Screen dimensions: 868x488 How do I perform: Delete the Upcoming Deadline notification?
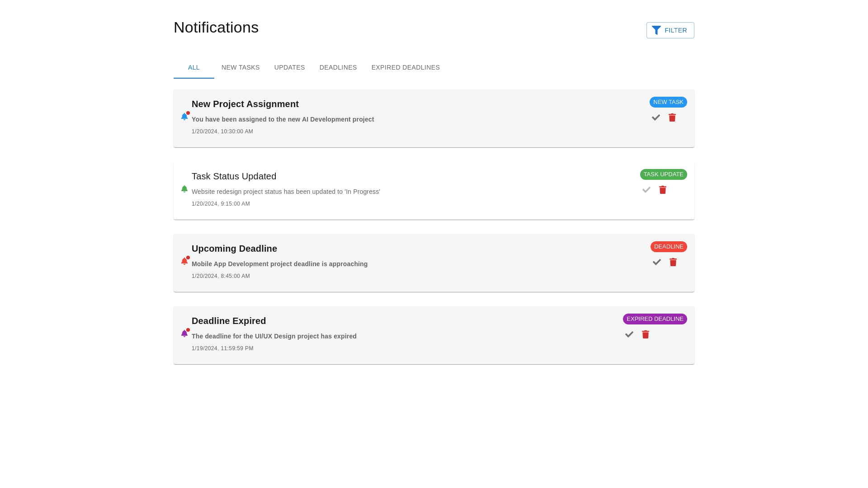(x=673, y=262)
